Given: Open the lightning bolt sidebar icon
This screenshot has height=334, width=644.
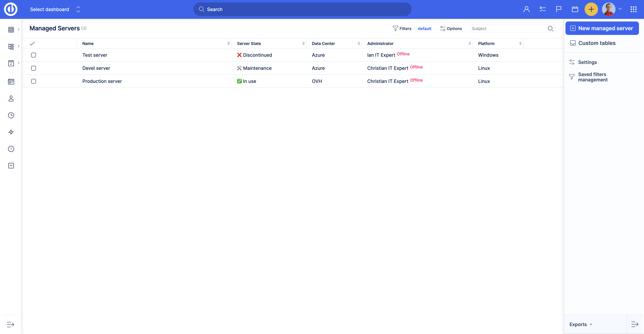Looking at the screenshot, I should (x=11, y=132).
